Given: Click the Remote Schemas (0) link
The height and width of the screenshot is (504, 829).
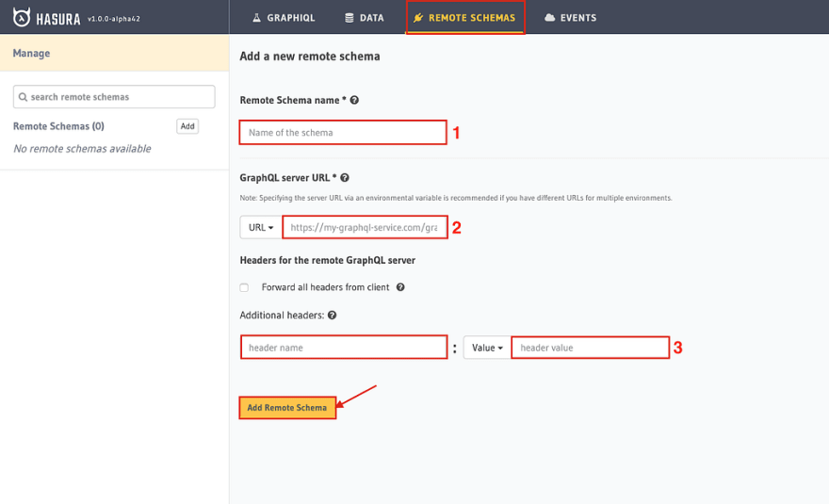Looking at the screenshot, I should (x=58, y=126).
